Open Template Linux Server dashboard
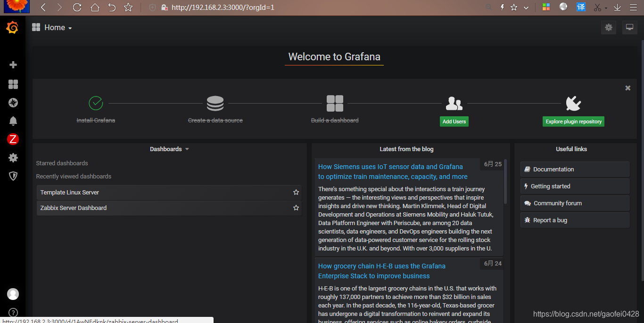Image resolution: width=644 pixels, height=323 pixels. 169,192
